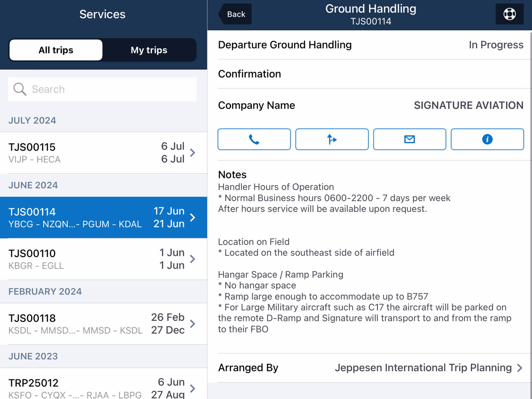
Task: Select trip TJS00114 in the list
Action: (104, 217)
